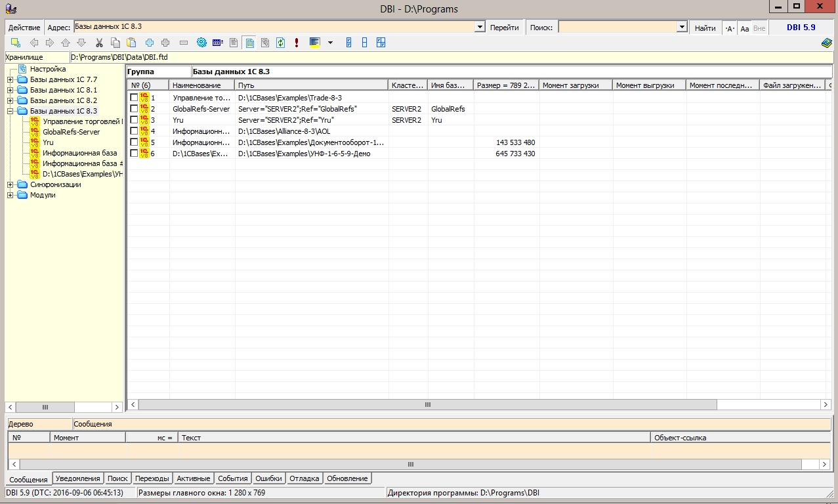Open the address field dropdown arrow
838x504 pixels.
[480, 27]
